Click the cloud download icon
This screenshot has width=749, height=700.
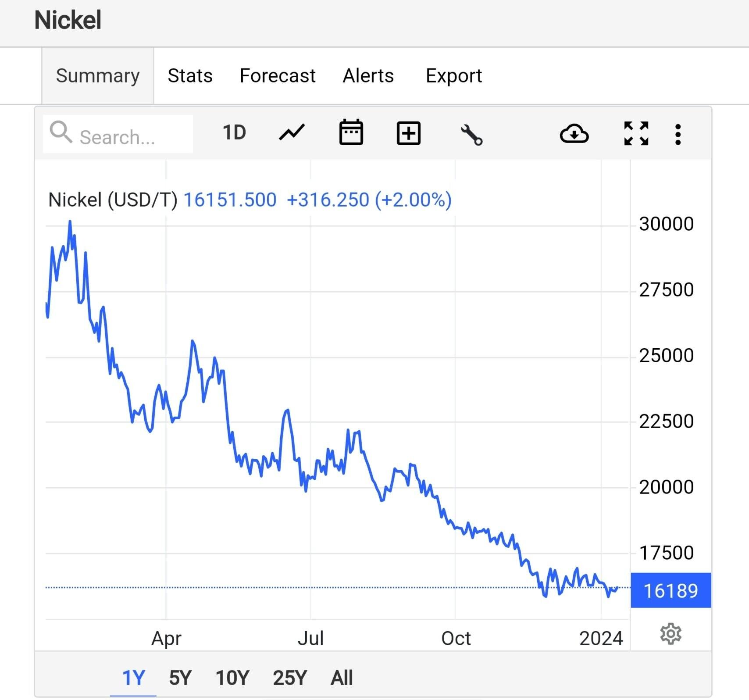click(574, 134)
